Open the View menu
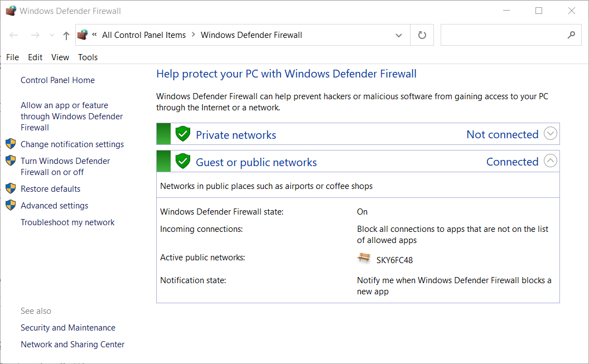The width and height of the screenshot is (589, 364). point(60,57)
